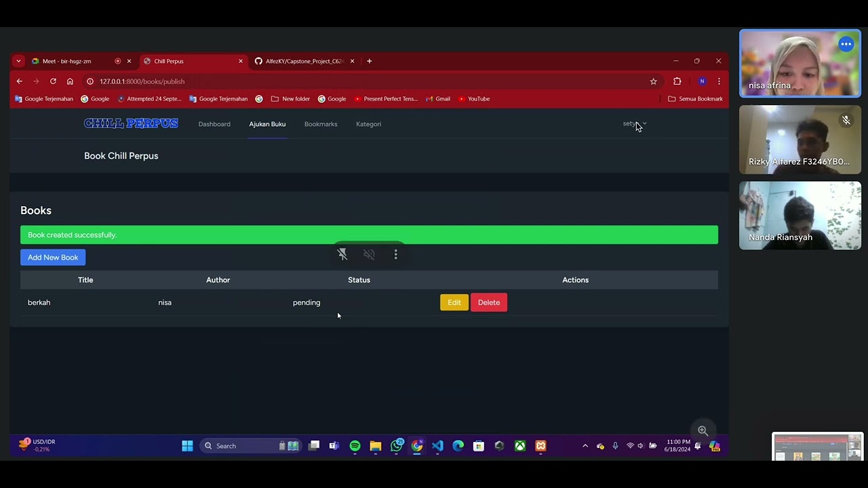The width and height of the screenshot is (868, 488).
Task: Close the Chill Perpus tab
Action: (240, 61)
